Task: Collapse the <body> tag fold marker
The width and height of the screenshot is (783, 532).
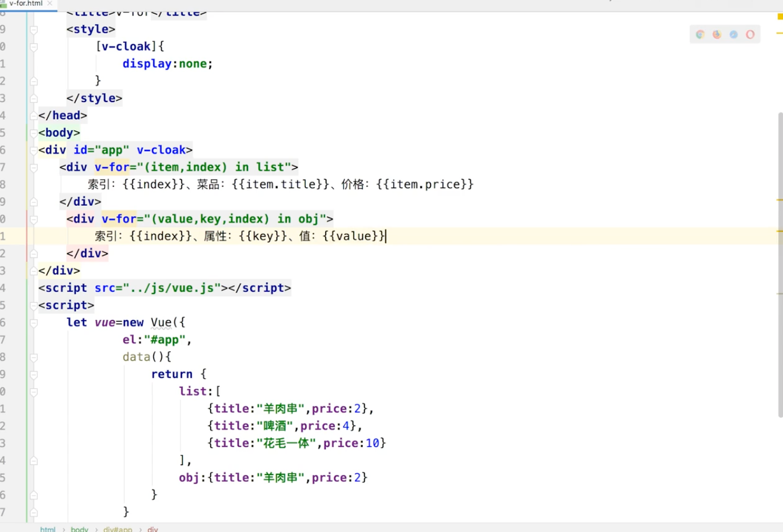Action: (x=34, y=133)
